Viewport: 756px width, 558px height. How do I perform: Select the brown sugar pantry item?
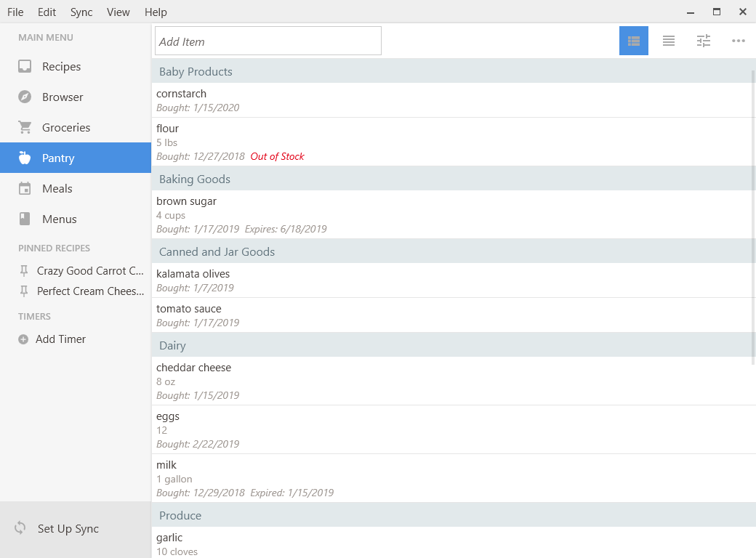click(453, 214)
